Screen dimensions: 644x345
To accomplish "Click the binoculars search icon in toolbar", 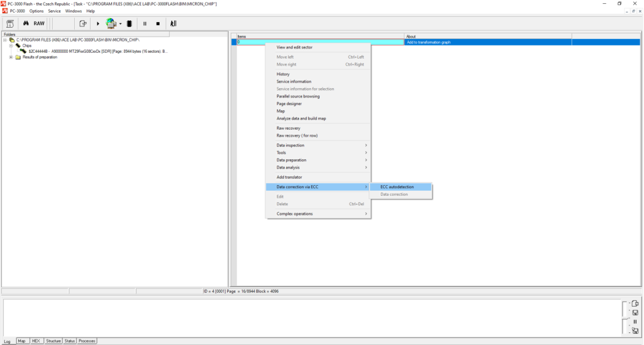I will [26, 23].
